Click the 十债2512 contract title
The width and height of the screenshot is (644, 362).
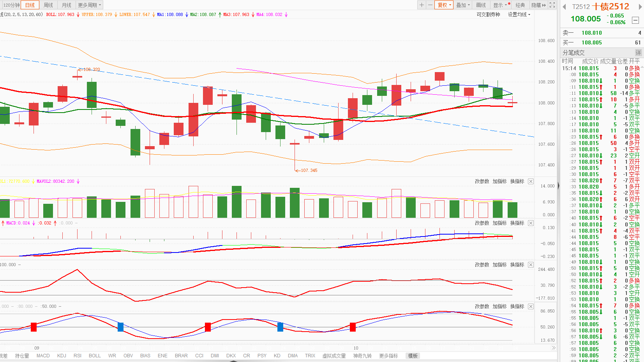[610, 7]
